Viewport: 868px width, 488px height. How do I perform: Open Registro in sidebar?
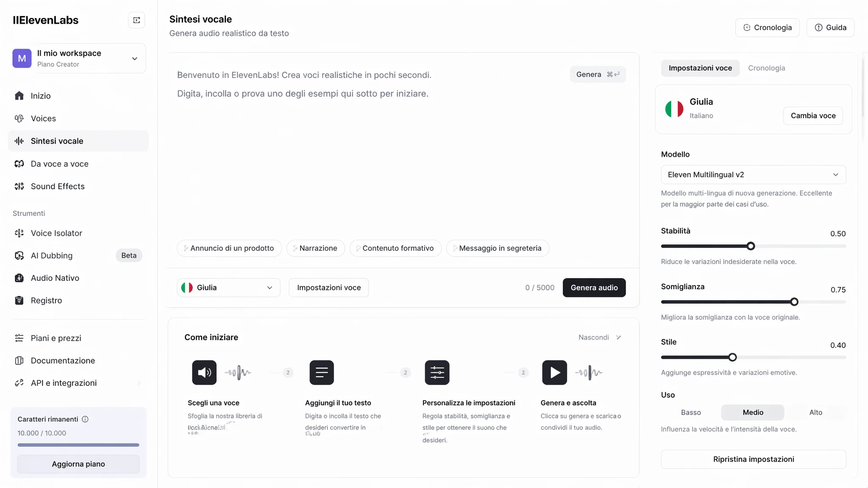[x=78, y=300]
